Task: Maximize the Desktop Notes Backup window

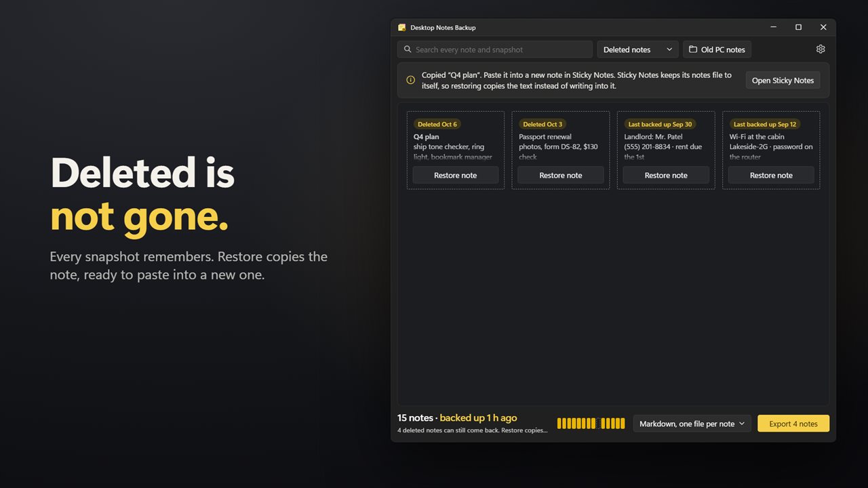Action: click(x=798, y=27)
